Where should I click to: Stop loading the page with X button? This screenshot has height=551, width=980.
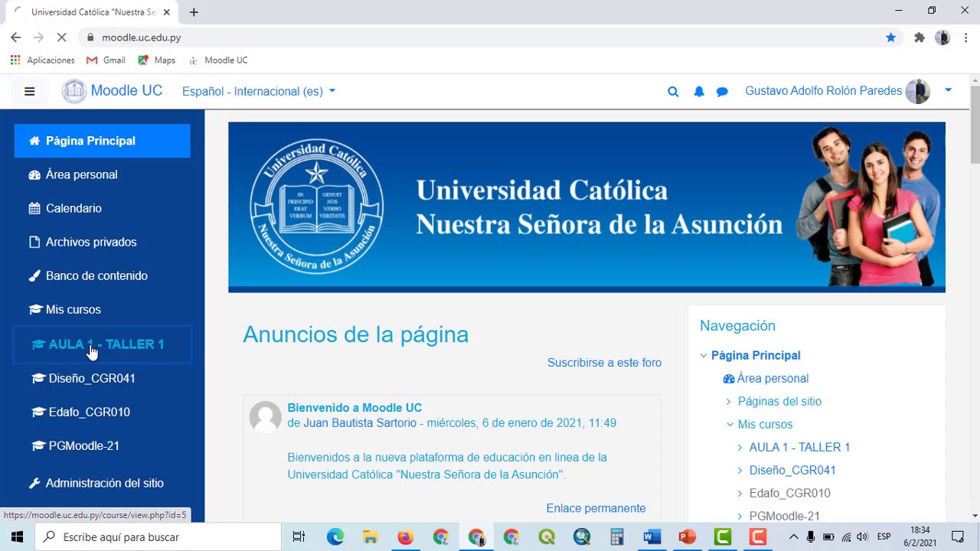click(63, 37)
